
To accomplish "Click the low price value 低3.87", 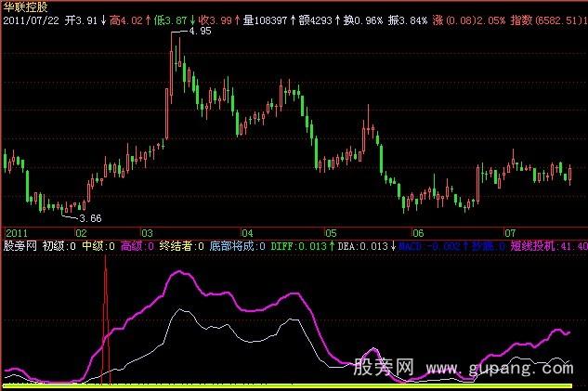I will pos(171,20).
